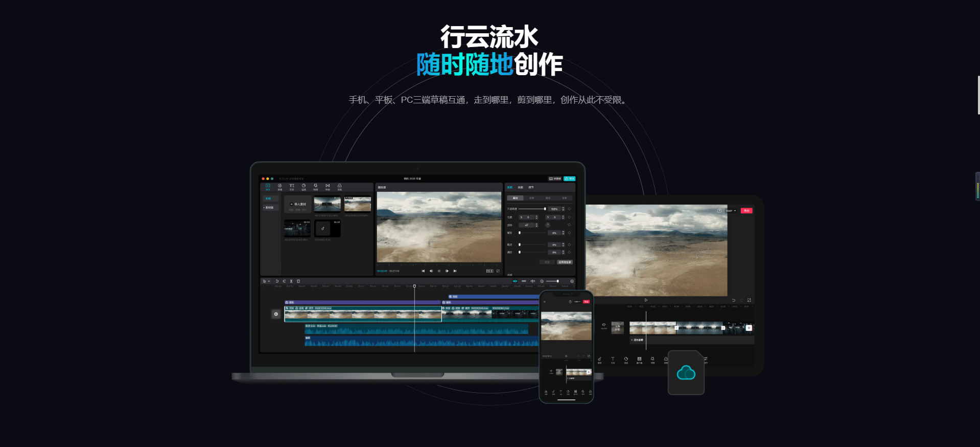The height and width of the screenshot is (447, 980).
Task: Click the opacity slider in properties panel
Action: coord(531,209)
